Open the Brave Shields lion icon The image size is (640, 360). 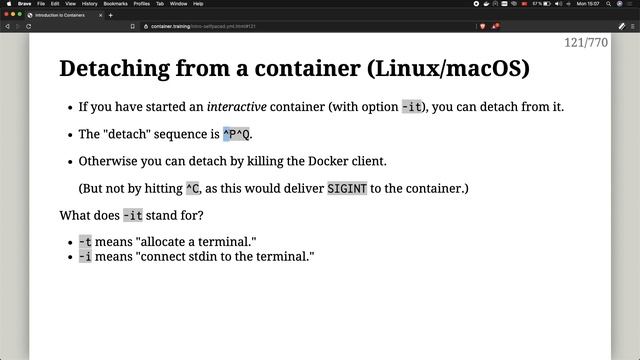482,26
